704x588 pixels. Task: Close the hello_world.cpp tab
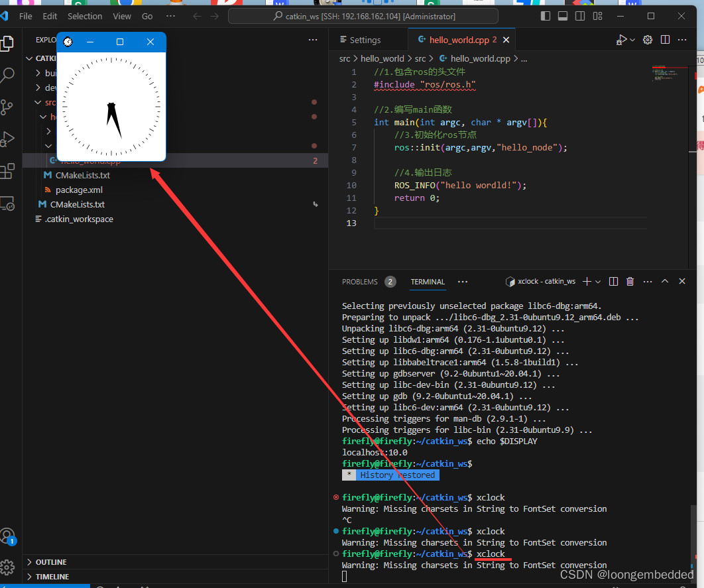pyautogui.click(x=506, y=40)
